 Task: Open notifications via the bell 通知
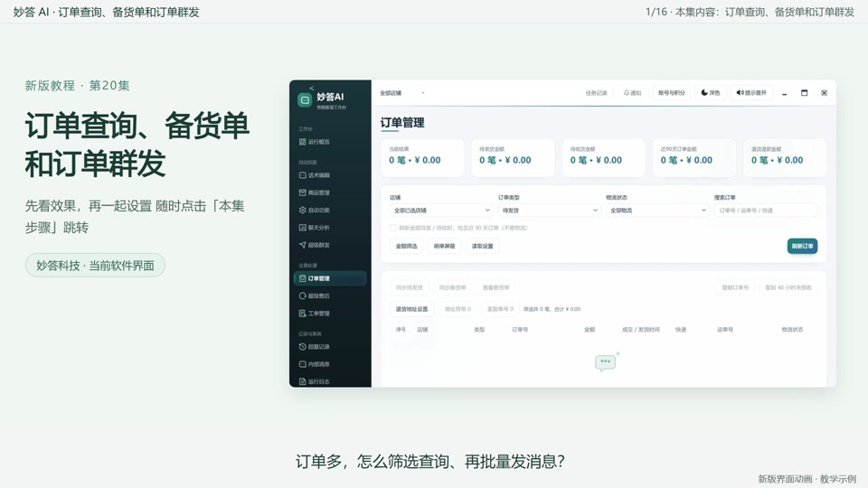(x=632, y=93)
